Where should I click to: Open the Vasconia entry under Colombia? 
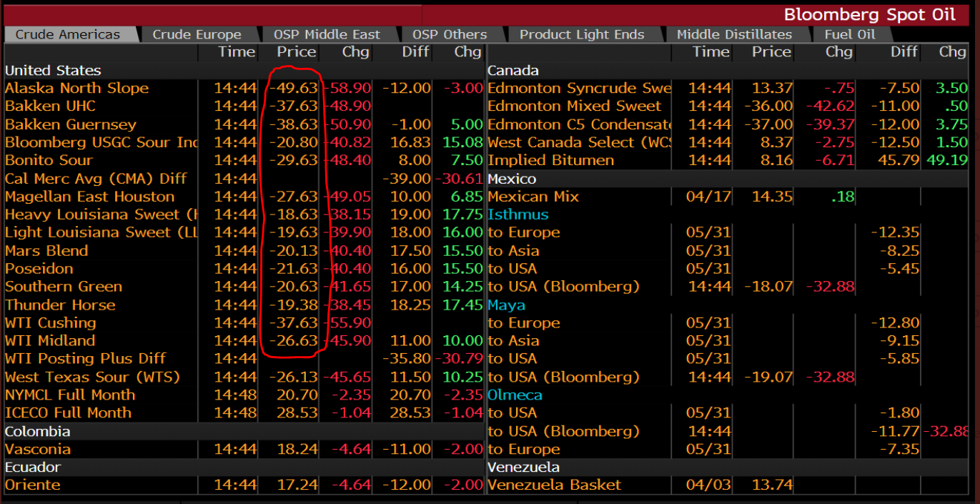(38, 449)
